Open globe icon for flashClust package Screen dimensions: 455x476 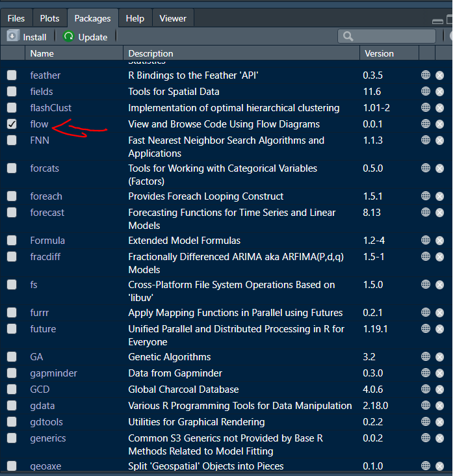426,107
